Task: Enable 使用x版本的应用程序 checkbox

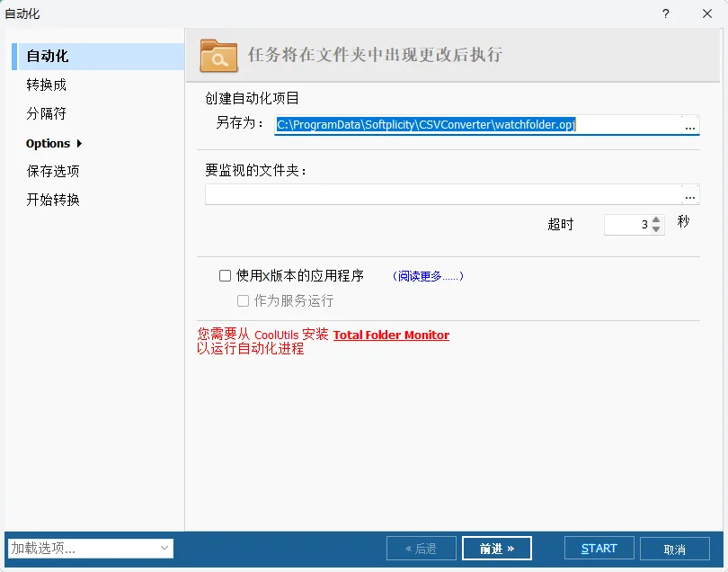Action: pos(226,275)
